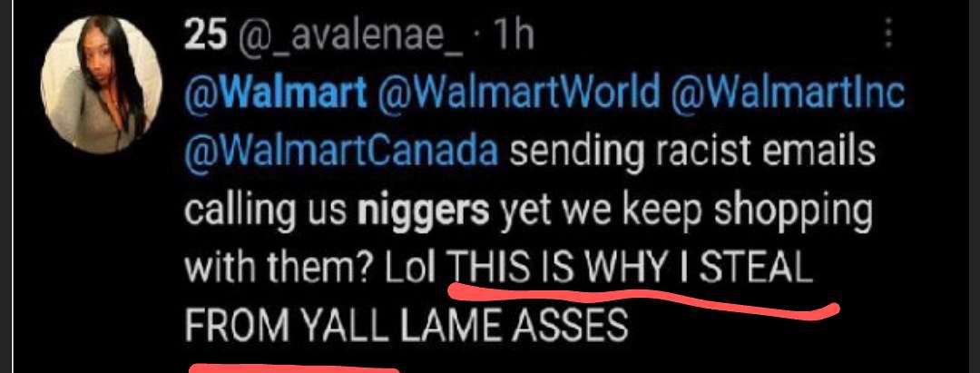Open the @WalmartCanada mention
This screenshot has height=373, width=980.
coord(341,153)
